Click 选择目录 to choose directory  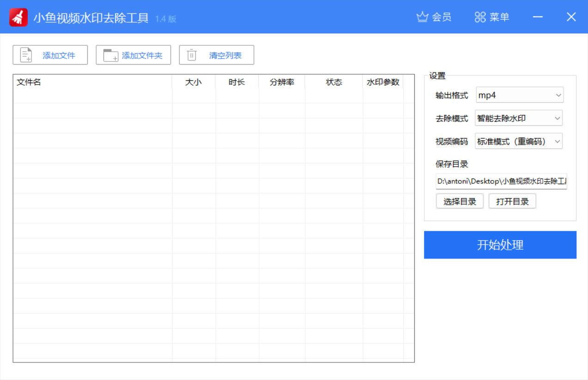coord(460,201)
